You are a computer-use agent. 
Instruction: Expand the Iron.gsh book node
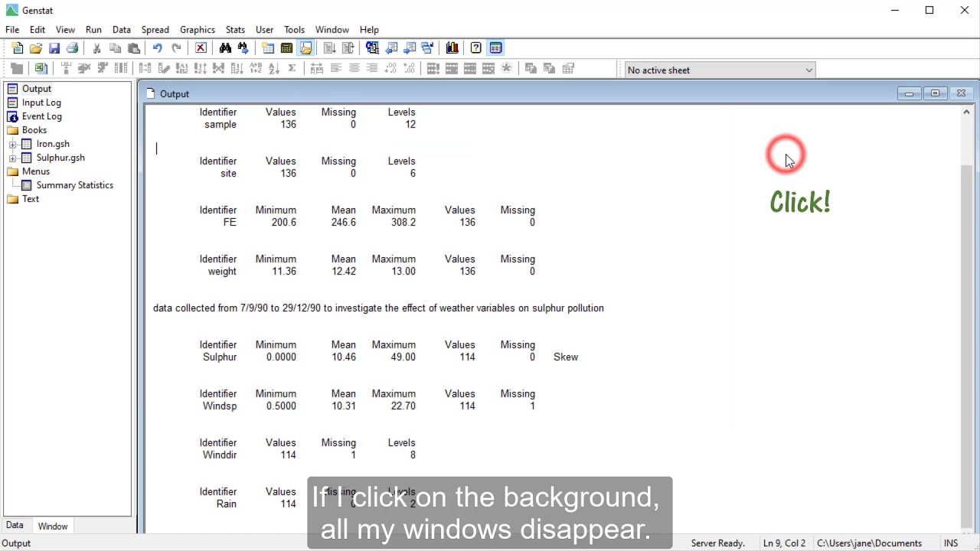click(12, 144)
